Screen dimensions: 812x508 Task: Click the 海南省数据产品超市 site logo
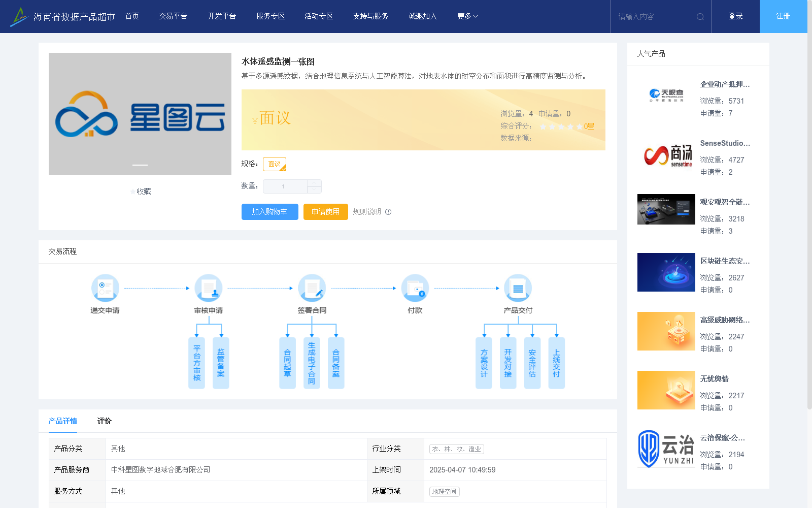pyautogui.click(x=63, y=16)
